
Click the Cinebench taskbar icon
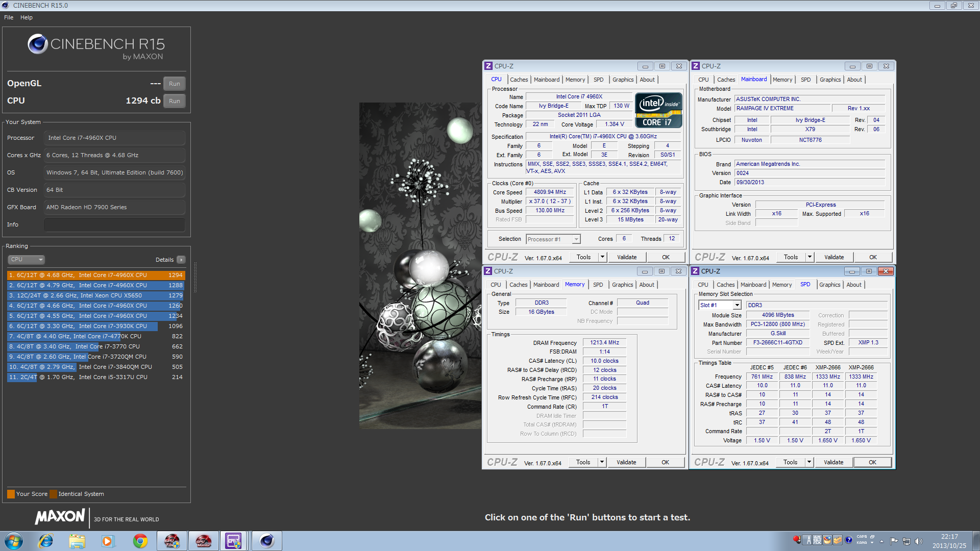click(x=266, y=541)
